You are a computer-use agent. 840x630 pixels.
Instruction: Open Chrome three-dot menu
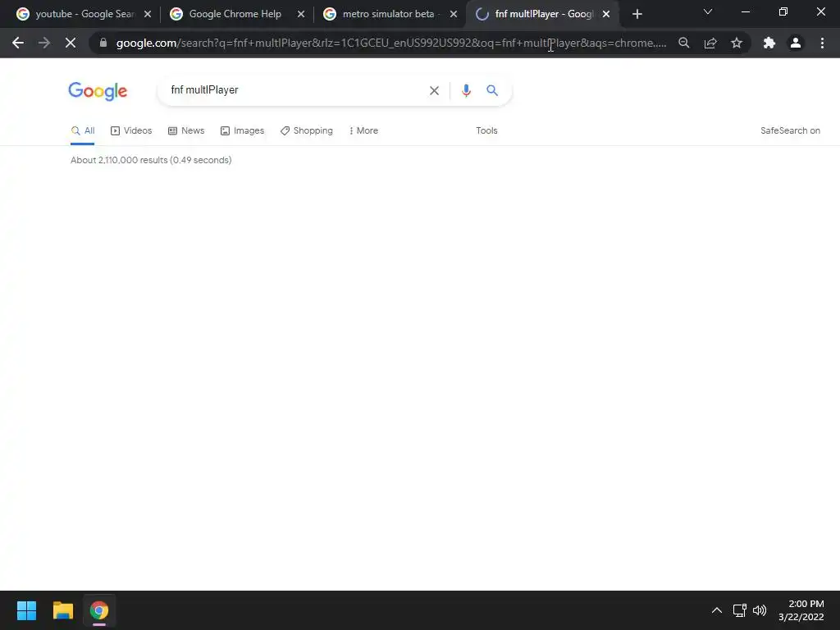tap(822, 43)
